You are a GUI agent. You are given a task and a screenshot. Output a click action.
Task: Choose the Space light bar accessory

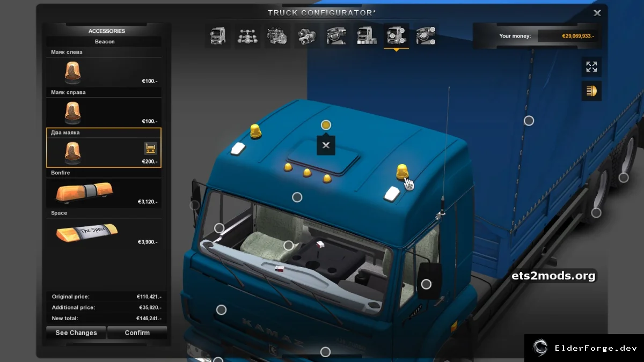(104, 228)
